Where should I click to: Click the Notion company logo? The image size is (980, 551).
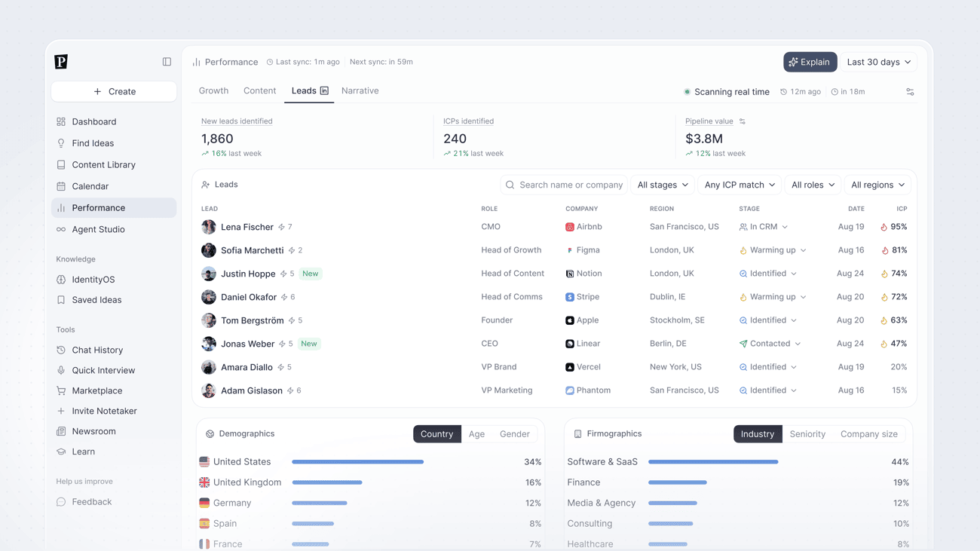570,274
